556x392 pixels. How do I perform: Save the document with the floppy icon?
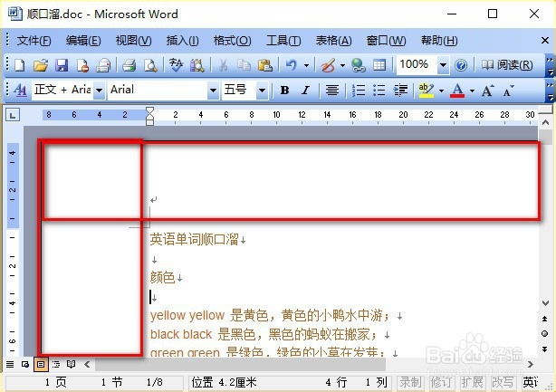point(62,65)
